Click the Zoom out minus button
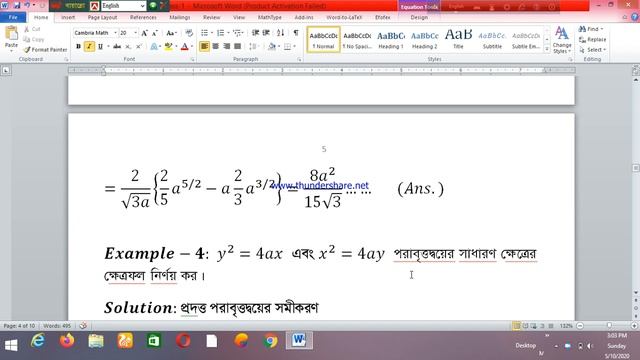This screenshot has height=360, width=640. coord(580,326)
